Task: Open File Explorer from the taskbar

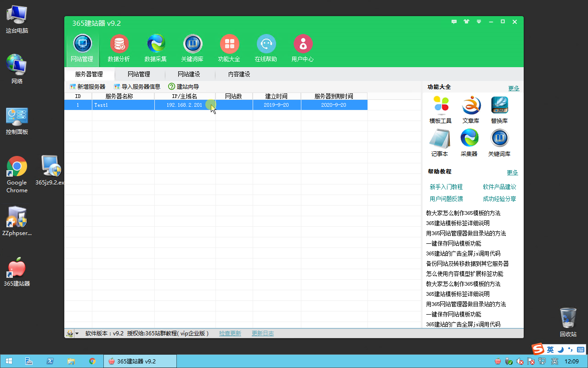Action: click(x=71, y=361)
